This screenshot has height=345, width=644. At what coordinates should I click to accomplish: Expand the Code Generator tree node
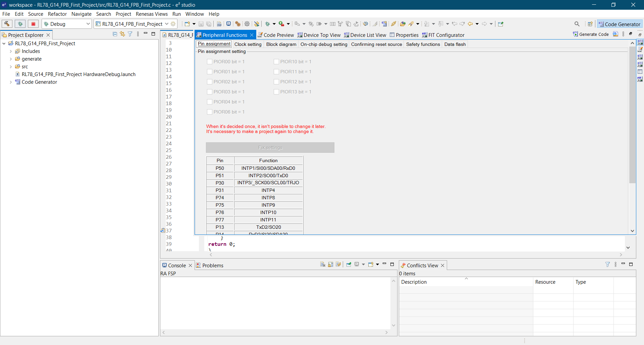(x=11, y=82)
